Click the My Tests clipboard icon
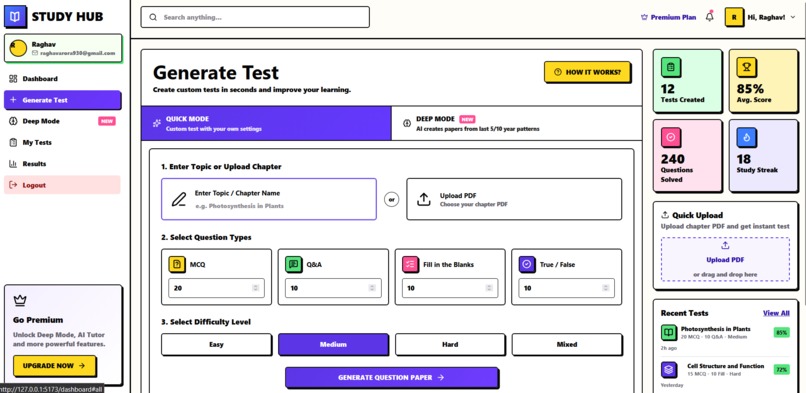This screenshot has width=806, height=393. [13, 142]
